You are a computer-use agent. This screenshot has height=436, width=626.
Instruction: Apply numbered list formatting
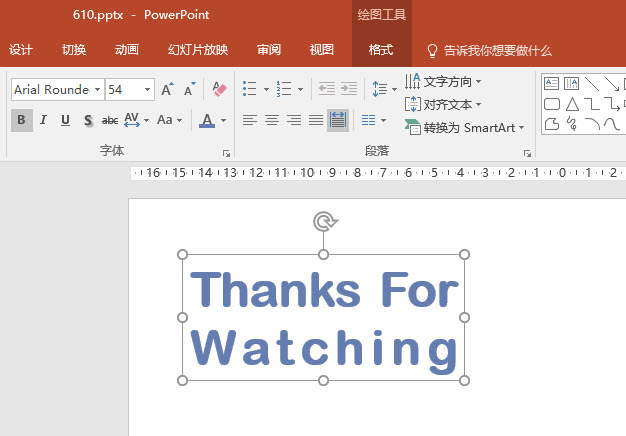tap(284, 89)
